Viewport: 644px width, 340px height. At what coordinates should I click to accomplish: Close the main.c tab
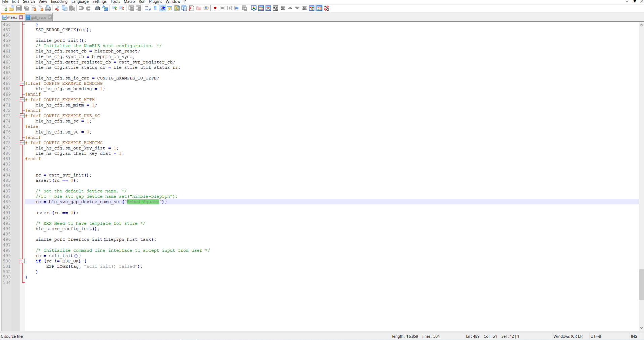point(21,17)
